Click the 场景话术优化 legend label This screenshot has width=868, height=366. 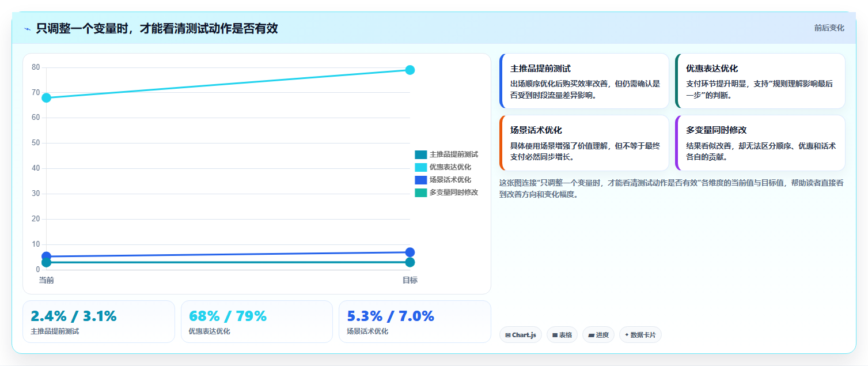coord(450,180)
